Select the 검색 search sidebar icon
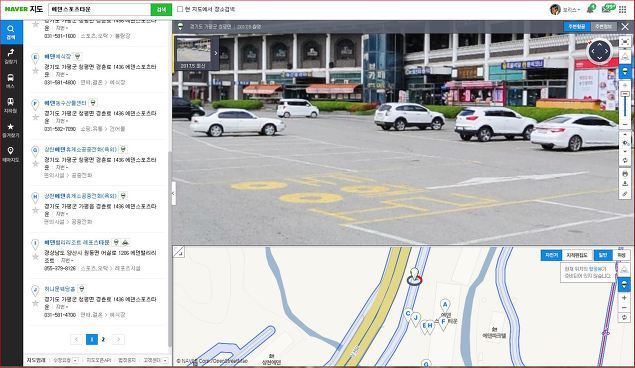The height and width of the screenshot is (368, 635). pos(11,32)
